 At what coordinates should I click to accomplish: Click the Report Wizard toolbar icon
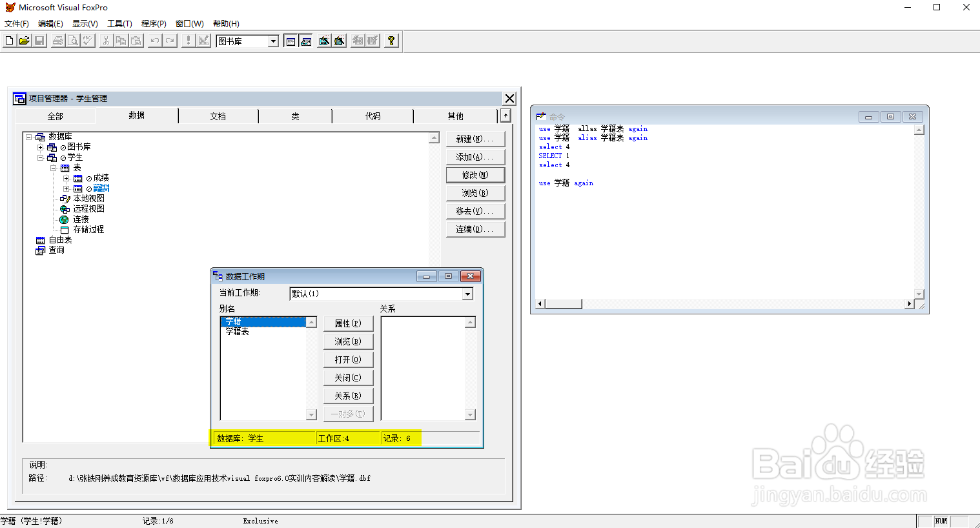(x=339, y=41)
